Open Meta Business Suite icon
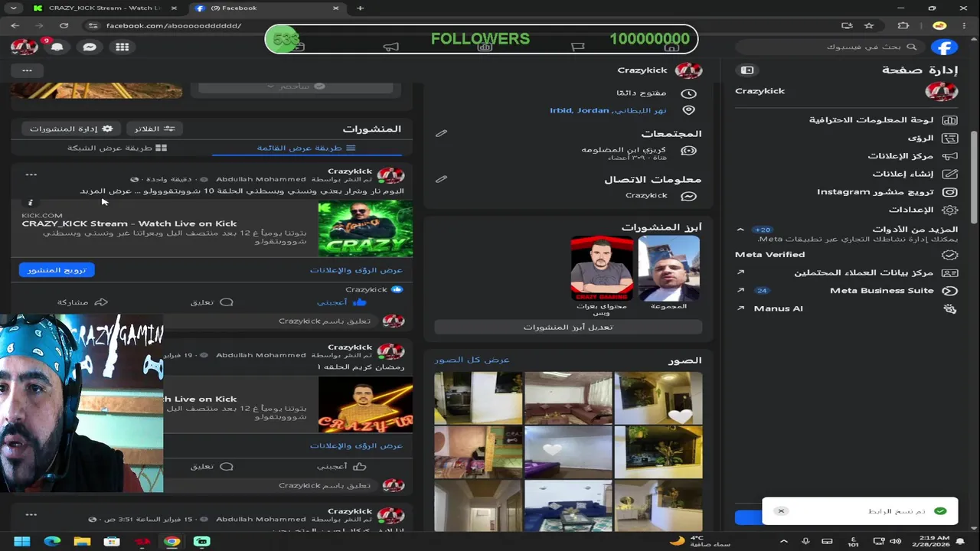 tap(950, 291)
